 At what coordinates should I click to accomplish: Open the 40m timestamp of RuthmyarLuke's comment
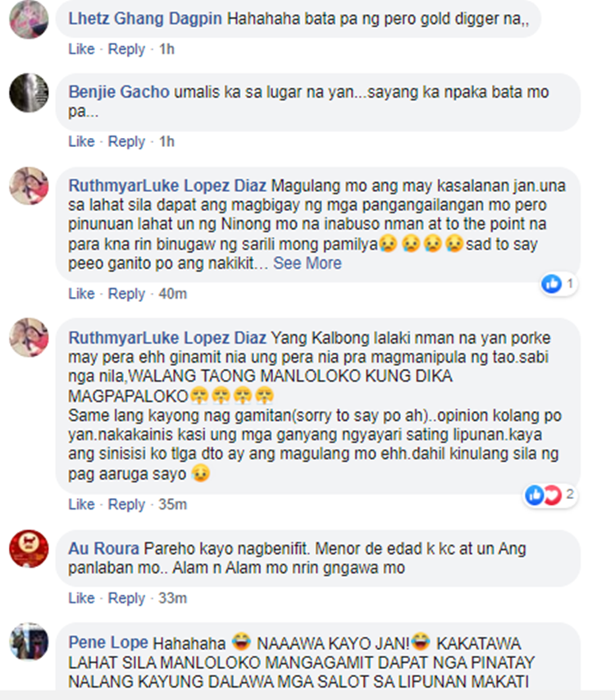tap(172, 294)
